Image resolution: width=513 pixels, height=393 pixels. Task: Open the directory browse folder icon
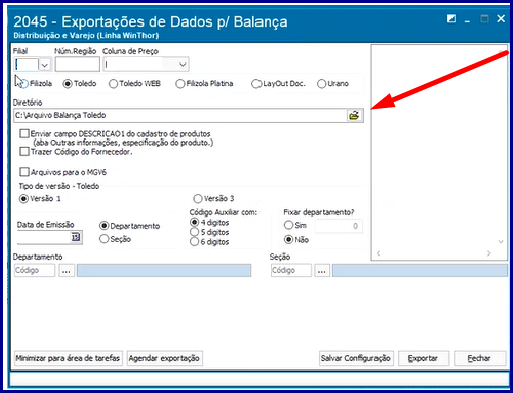[x=354, y=115]
